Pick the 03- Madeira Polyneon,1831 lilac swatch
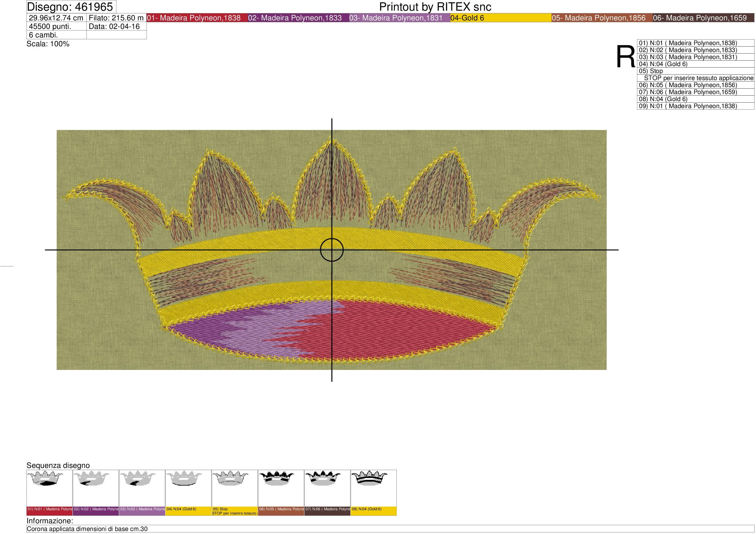The width and height of the screenshot is (756, 534). coord(399,18)
